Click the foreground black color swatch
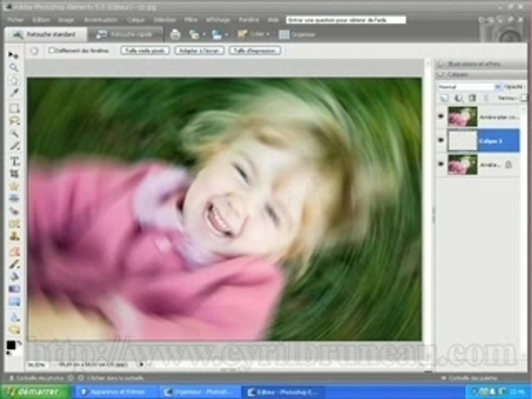This screenshot has width=532, height=399. (11, 345)
